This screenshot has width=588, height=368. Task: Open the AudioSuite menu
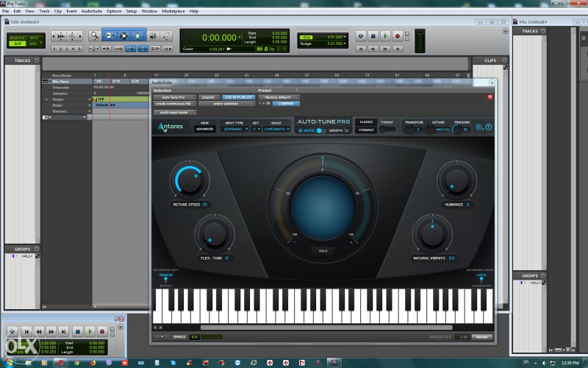pos(91,11)
